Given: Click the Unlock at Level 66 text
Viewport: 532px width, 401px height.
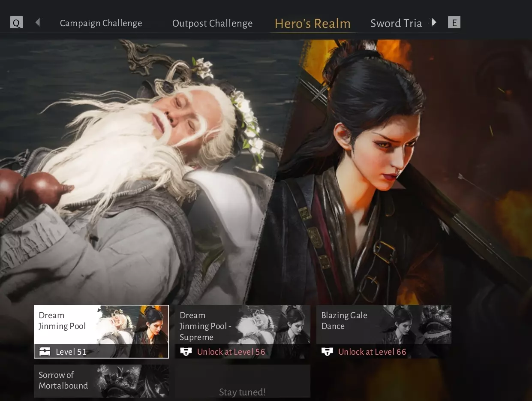Looking at the screenshot, I should 372,352.
